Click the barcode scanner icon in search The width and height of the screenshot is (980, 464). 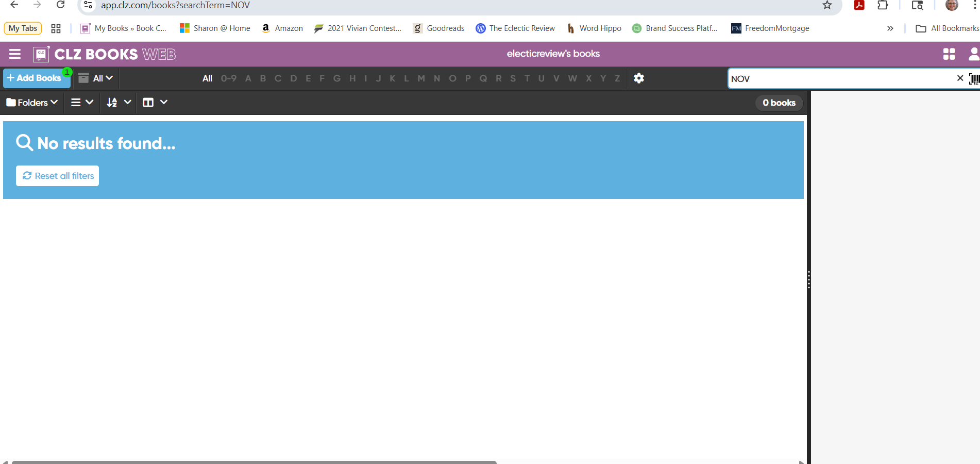[974, 79]
